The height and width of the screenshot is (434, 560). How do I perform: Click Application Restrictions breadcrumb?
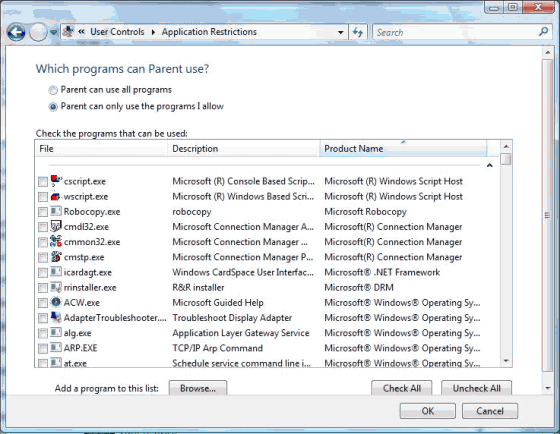pos(209,32)
